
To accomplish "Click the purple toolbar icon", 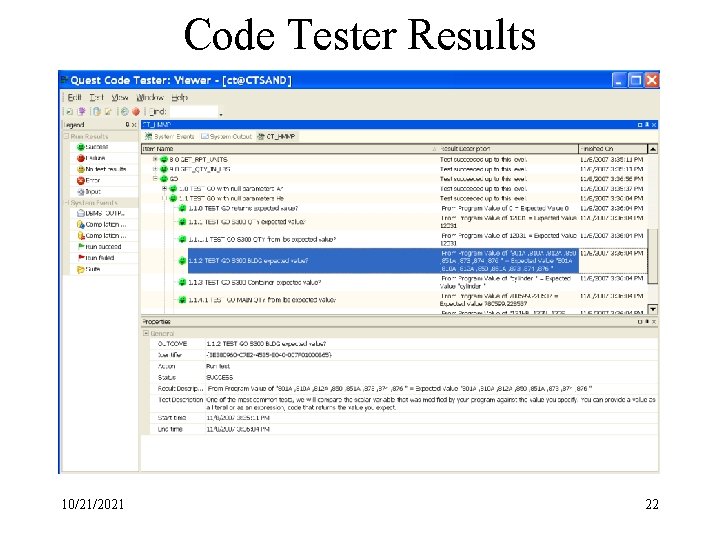I will 82,111.
